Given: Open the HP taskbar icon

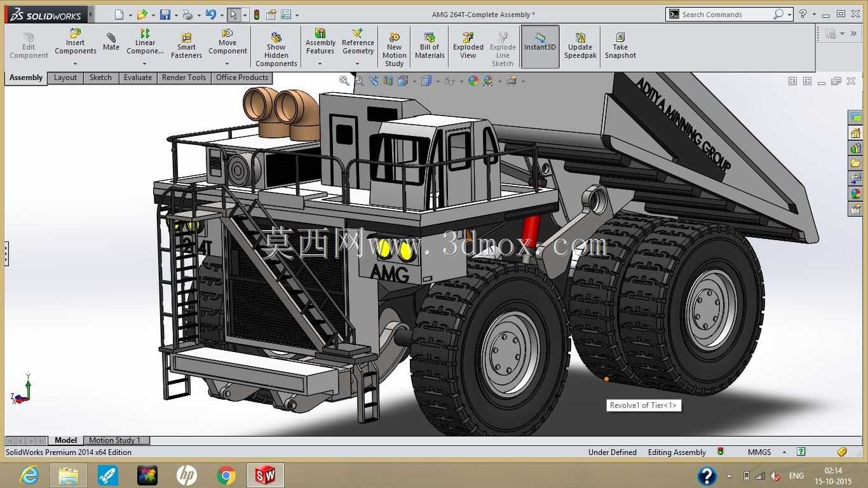Looking at the screenshot, I should coord(186,475).
